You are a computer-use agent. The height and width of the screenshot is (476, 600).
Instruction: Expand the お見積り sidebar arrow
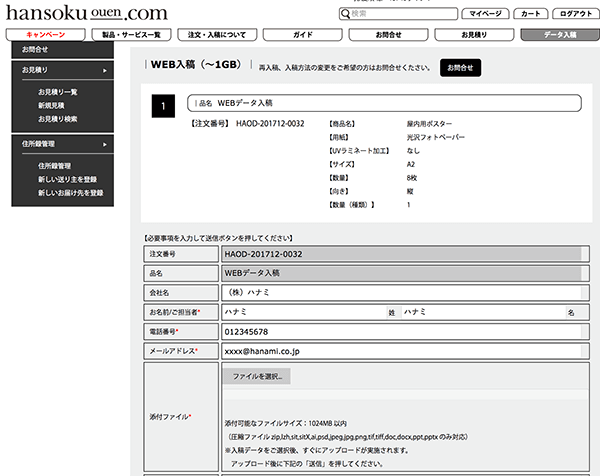tap(104, 71)
